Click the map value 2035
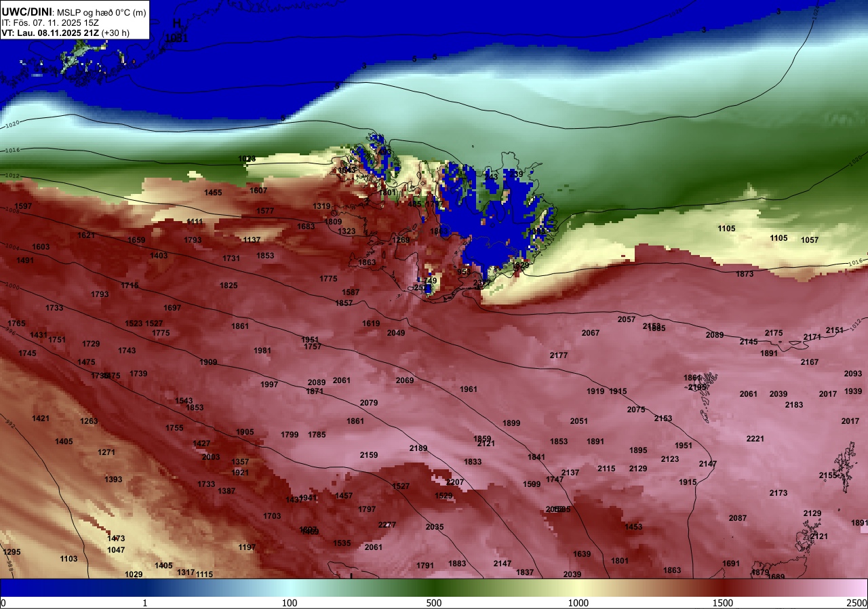 [435, 527]
